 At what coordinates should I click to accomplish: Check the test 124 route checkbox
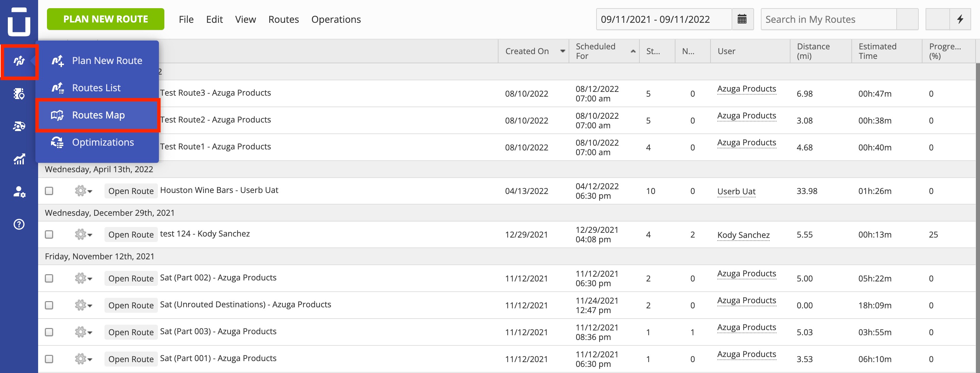[x=49, y=234]
